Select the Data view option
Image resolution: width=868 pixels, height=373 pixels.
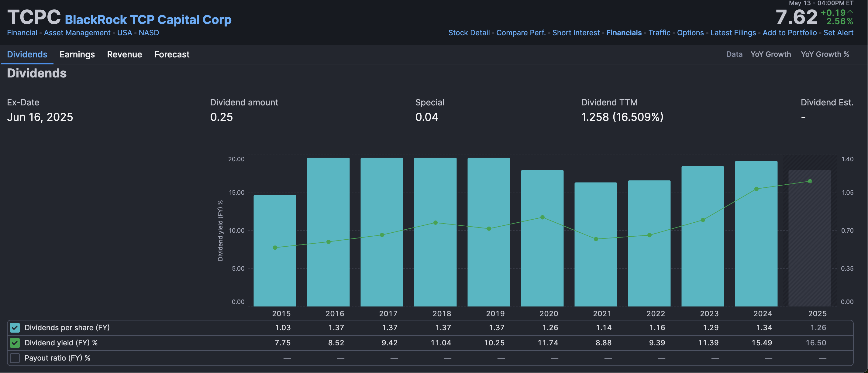click(734, 54)
